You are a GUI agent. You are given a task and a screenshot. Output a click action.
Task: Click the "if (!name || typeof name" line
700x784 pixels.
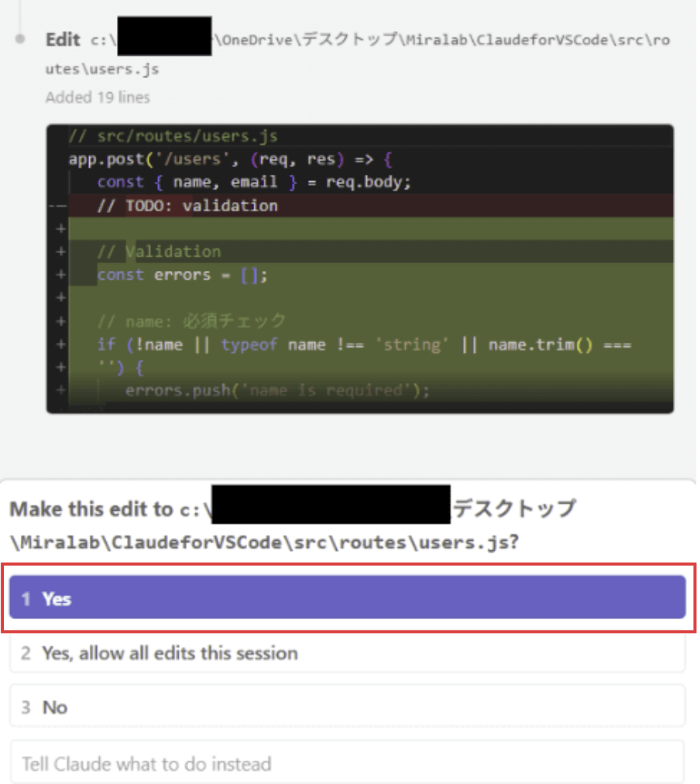(x=364, y=344)
